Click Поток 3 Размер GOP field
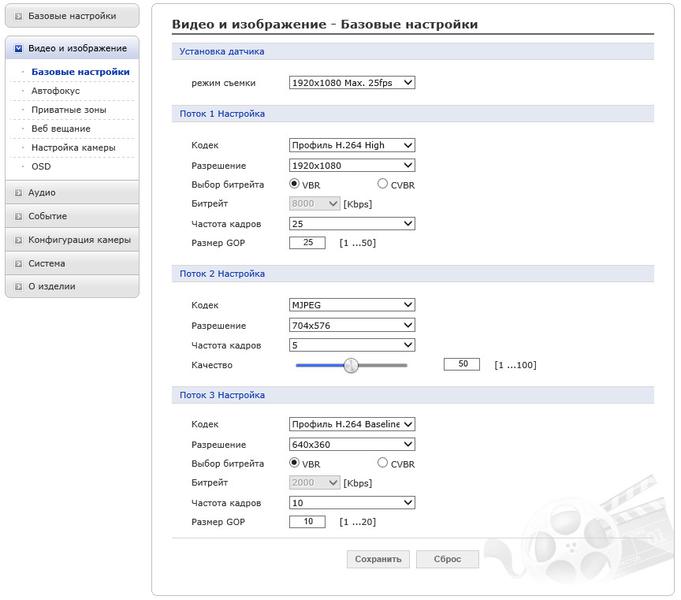Screen dimensions: 681x600 [x=307, y=521]
